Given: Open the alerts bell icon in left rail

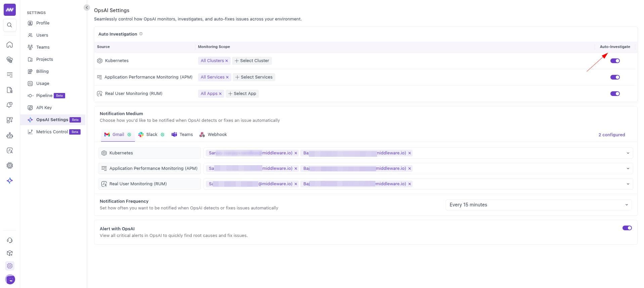Looking at the screenshot, I should coord(10,105).
